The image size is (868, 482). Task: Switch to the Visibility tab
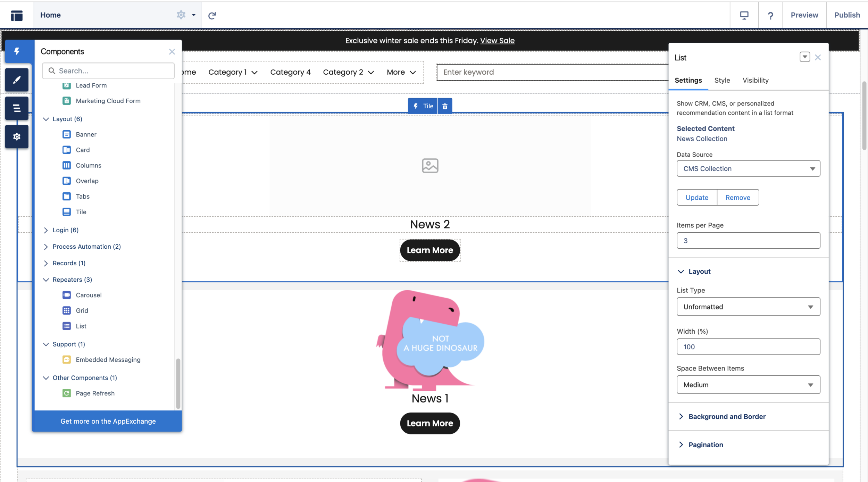756,81
